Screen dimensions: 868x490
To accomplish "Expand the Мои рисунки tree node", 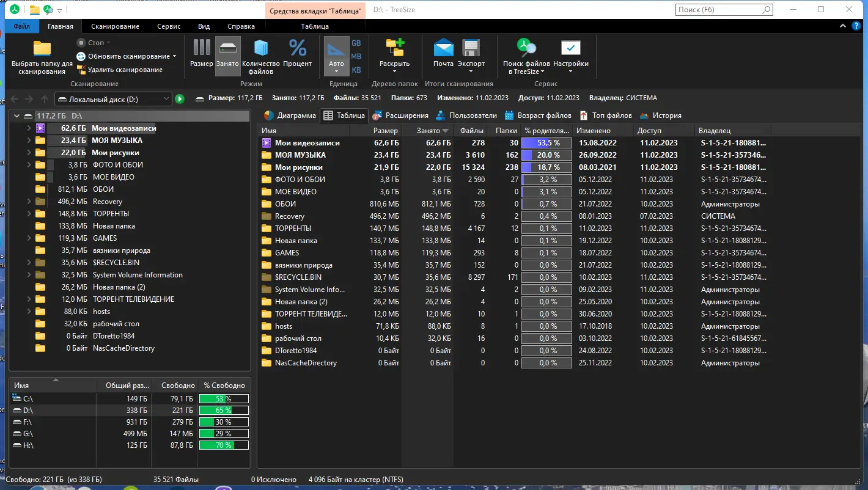I will 29,153.
